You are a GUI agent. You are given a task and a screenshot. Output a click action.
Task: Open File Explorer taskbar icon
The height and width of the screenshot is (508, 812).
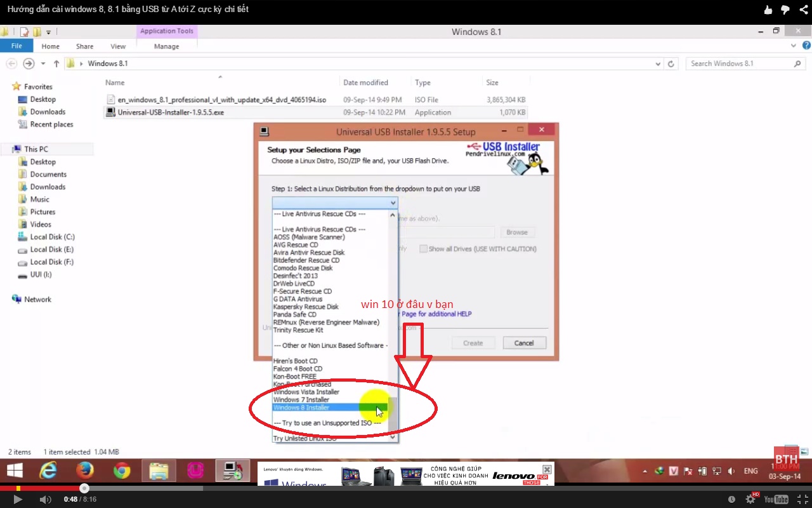click(x=159, y=471)
